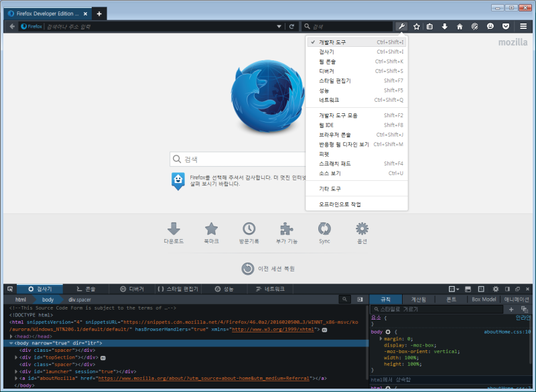This screenshot has width=536, height=392.
Task: Open 다운로드 launcher icon on start page
Action: click(174, 233)
